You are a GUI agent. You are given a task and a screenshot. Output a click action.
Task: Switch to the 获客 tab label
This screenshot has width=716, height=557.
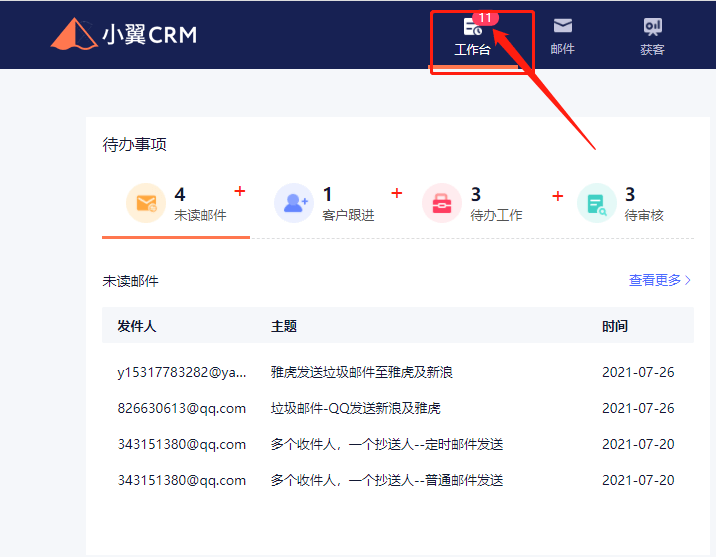coord(653,49)
